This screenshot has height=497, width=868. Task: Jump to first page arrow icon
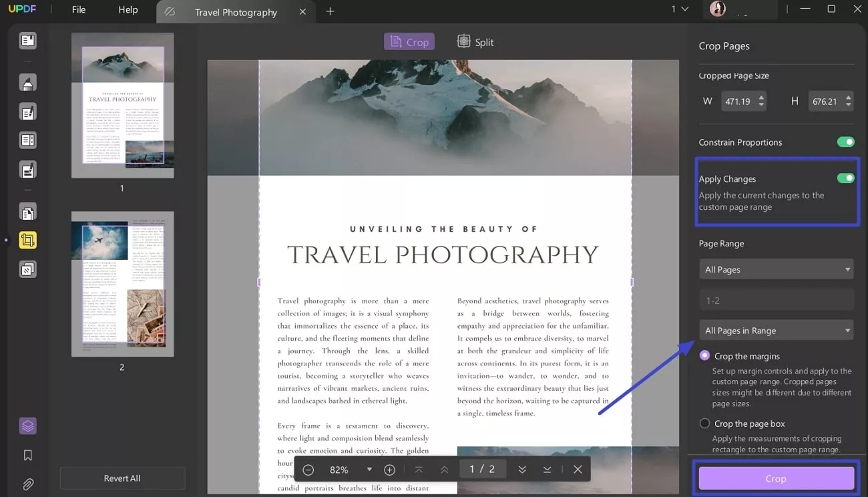pyautogui.click(x=419, y=470)
